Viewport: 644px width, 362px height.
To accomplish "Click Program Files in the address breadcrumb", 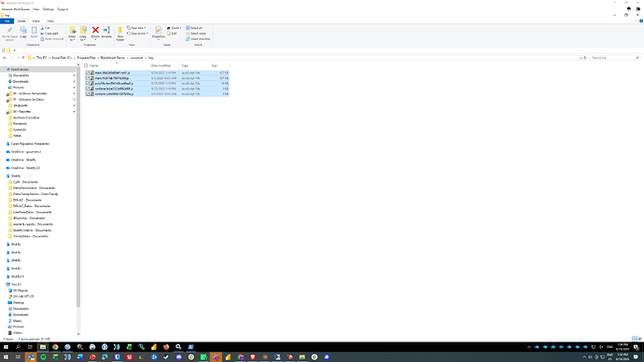I will [x=86, y=58].
